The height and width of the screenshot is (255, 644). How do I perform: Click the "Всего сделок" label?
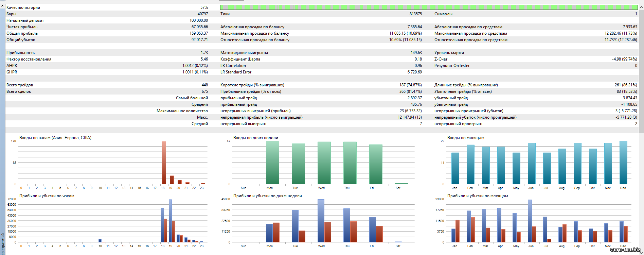point(19,91)
